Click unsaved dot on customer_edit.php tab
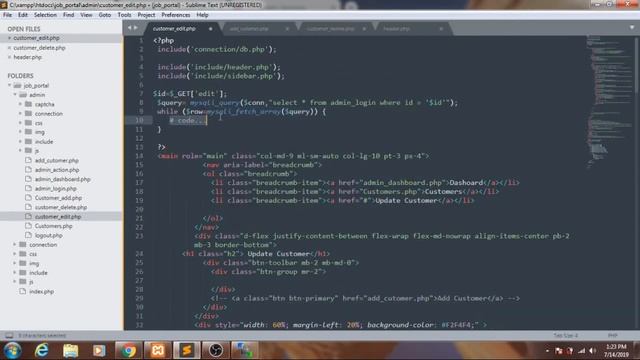The width and height of the screenshot is (640, 360). 211,29
